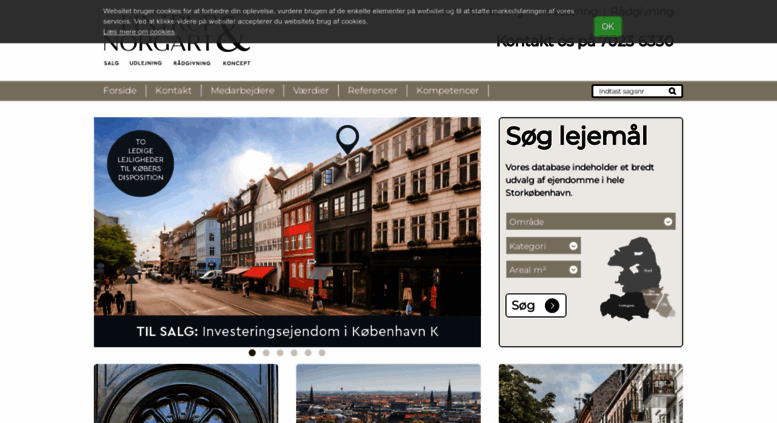The image size is (777, 423).
Task: Open the 'Læs mere om cookies' link
Action: pos(139,32)
